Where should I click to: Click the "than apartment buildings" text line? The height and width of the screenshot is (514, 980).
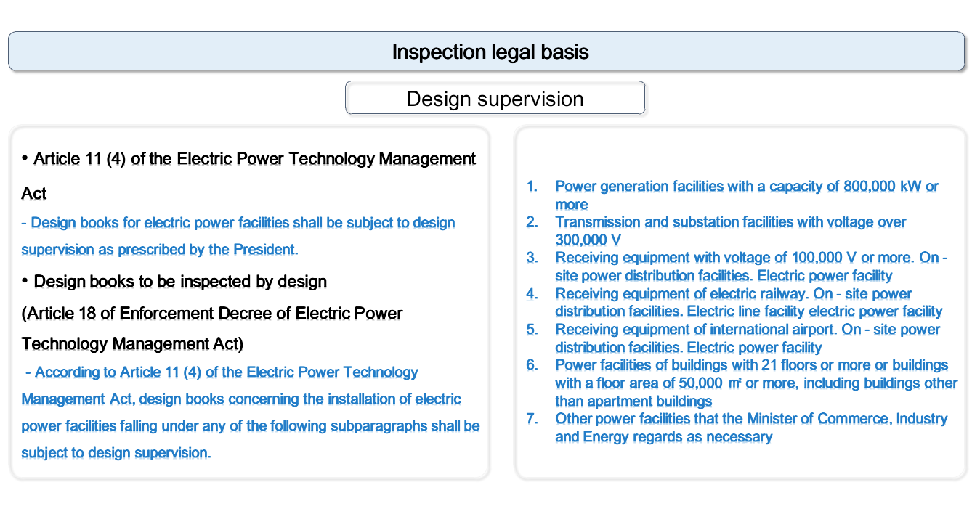point(633,401)
